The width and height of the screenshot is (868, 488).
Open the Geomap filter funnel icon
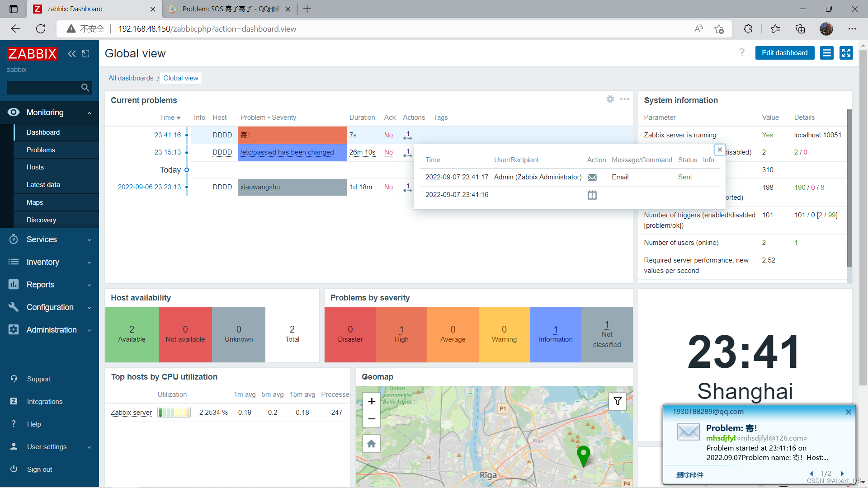(x=618, y=401)
